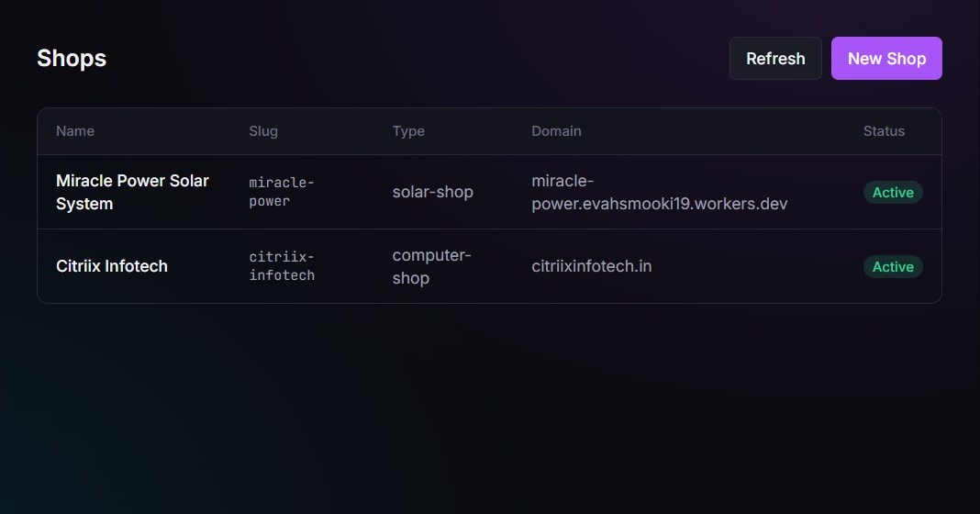Click the Domain column header
The height and width of the screenshot is (514, 980).
point(556,131)
